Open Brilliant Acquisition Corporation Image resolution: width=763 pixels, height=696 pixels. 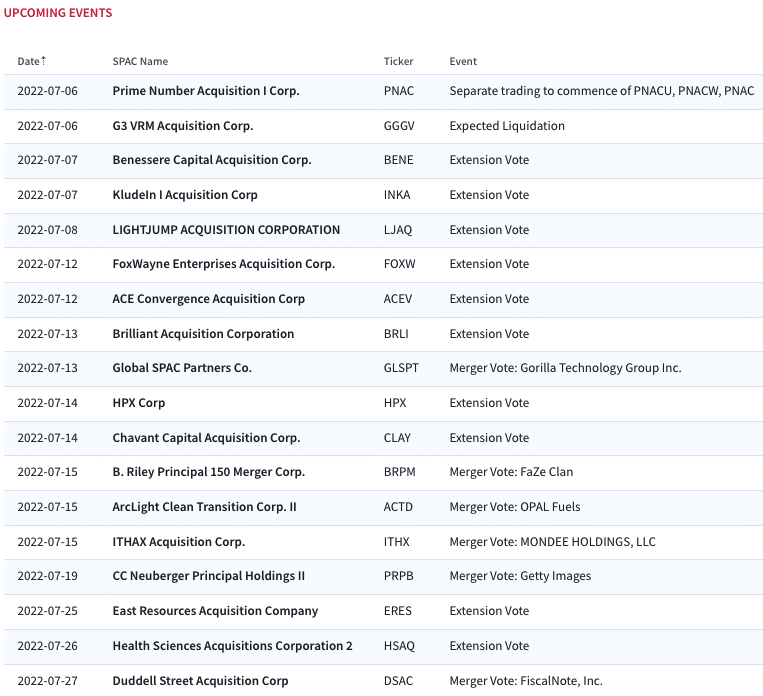tap(203, 334)
